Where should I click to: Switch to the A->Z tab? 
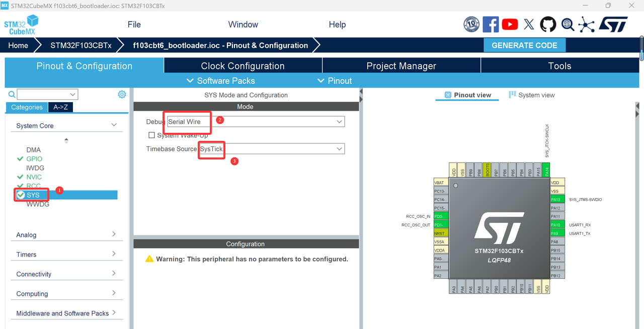61,107
